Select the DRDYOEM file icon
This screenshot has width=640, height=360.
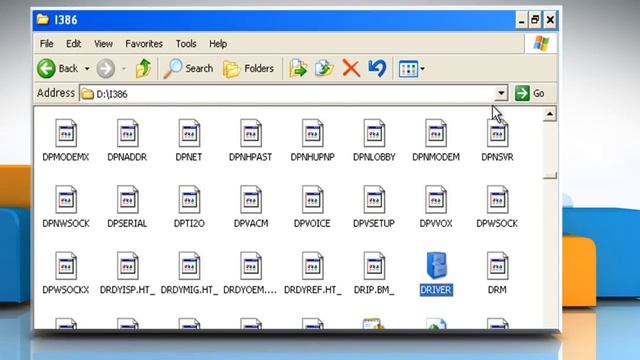point(251,266)
